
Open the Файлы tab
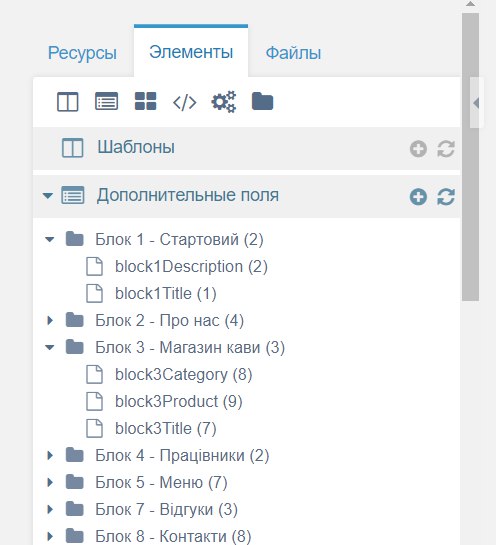tap(293, 53)
